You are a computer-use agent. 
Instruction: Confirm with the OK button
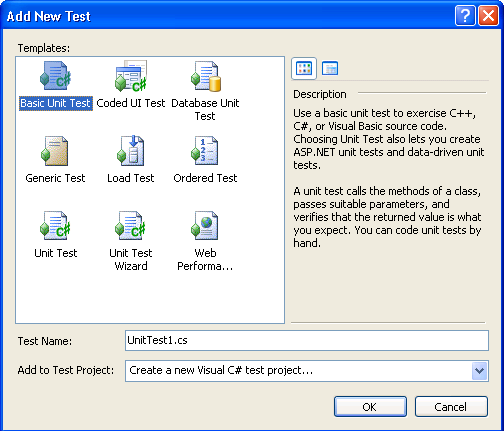tap(370, 407)
